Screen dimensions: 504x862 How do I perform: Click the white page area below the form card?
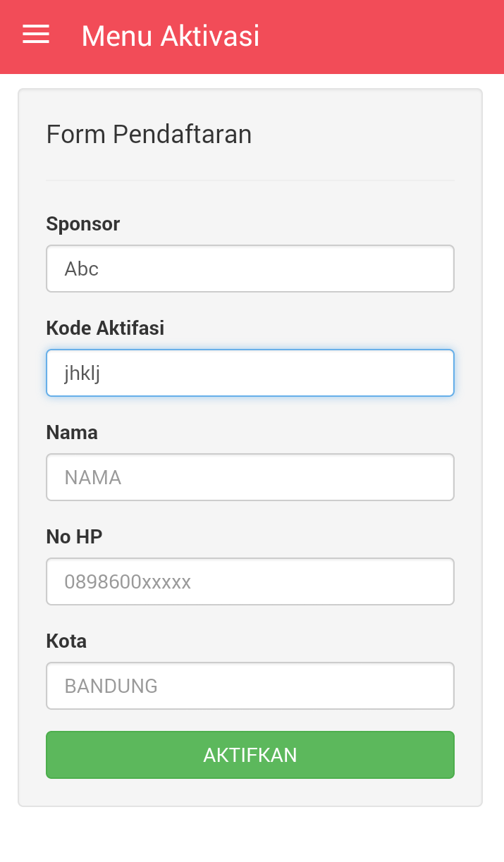coord(250,835)
